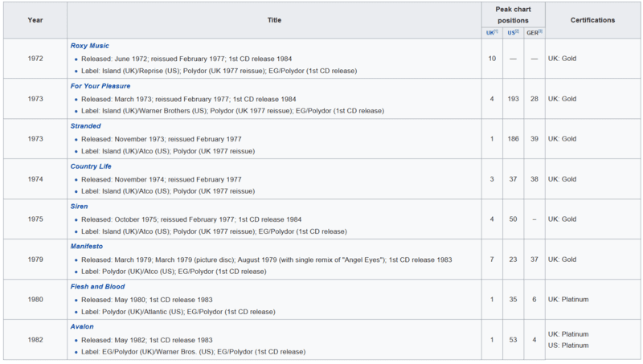Image resolution: width=643 pixels, height=364 pixels.
Task: Click GER peak value 39
Action: click(x=534, y=139)
